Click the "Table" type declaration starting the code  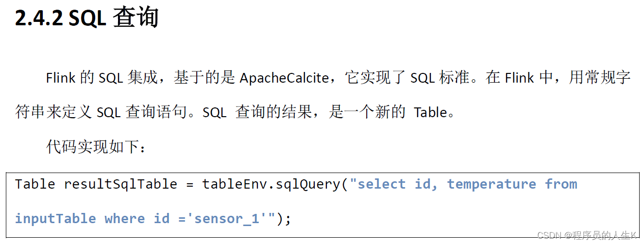[x=35, y=184]
